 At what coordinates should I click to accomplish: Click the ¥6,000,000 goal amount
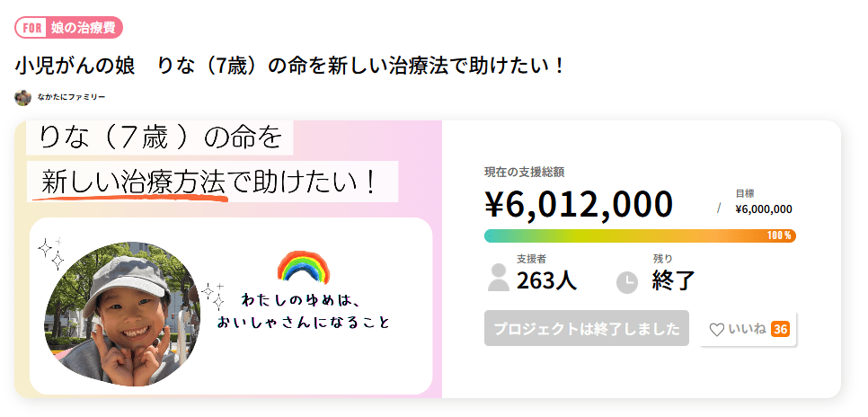coord(763,209)
